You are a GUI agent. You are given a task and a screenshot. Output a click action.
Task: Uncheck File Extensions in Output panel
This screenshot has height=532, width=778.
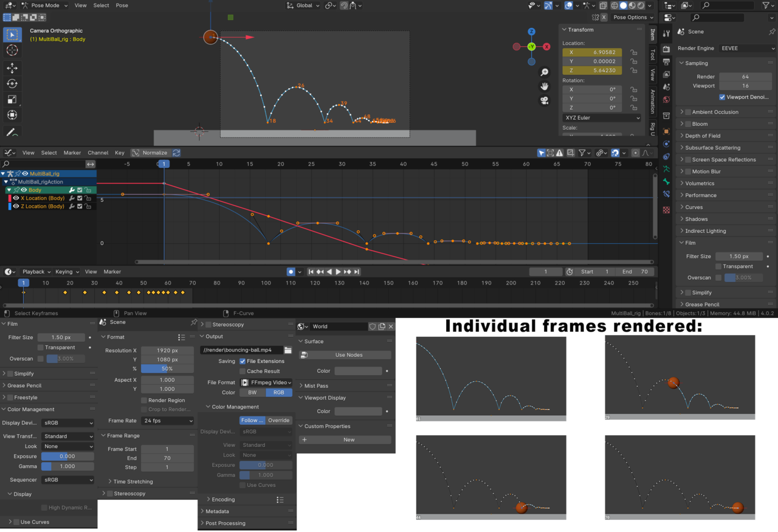pos(243,361)
